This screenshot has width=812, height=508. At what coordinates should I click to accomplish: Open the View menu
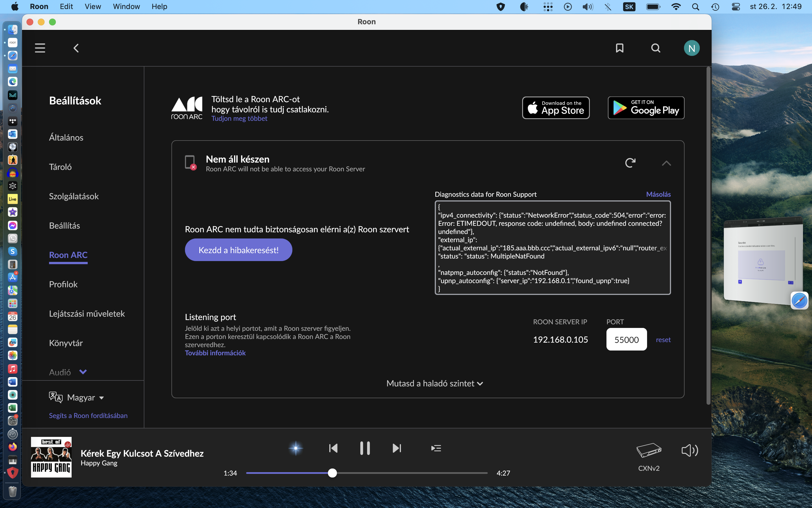92,6
